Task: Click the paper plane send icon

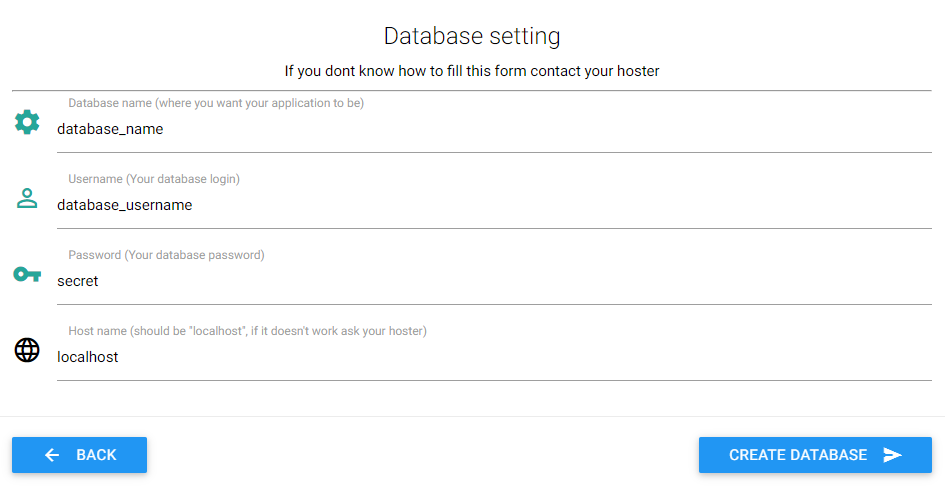Action: (893, 455)
